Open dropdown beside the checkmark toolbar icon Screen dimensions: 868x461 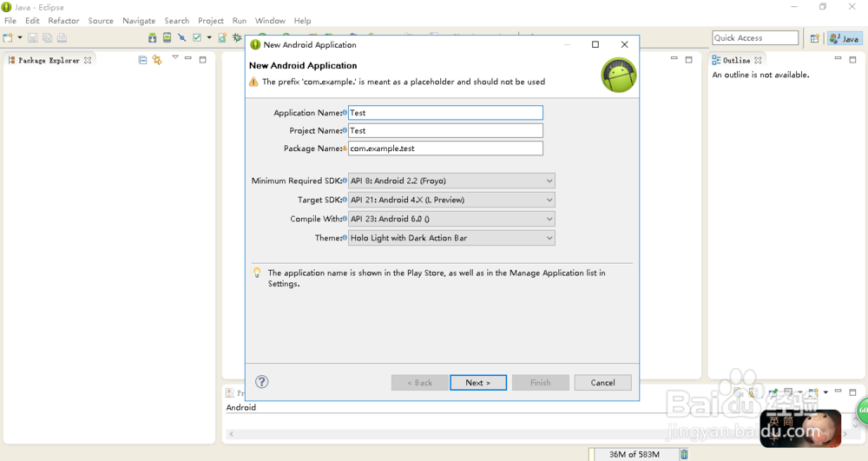209,37
